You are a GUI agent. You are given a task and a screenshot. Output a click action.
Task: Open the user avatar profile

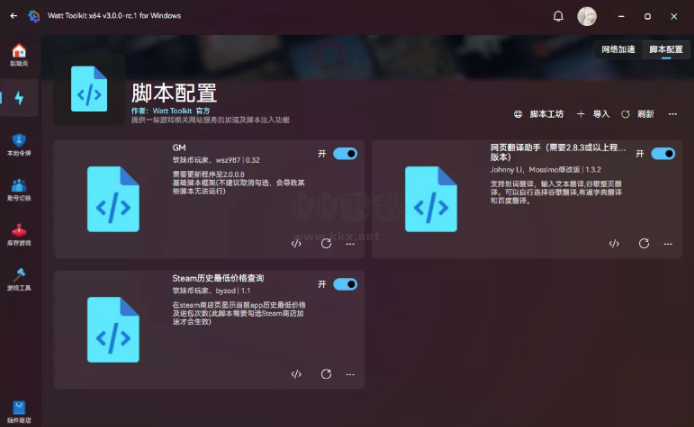tap(587, 16)
